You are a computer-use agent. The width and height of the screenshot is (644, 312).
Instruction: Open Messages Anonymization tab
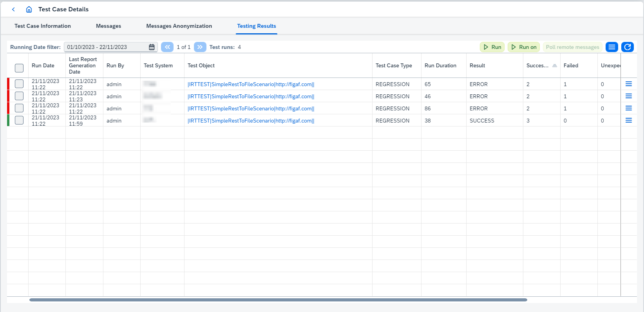click(x=179, y=26)
